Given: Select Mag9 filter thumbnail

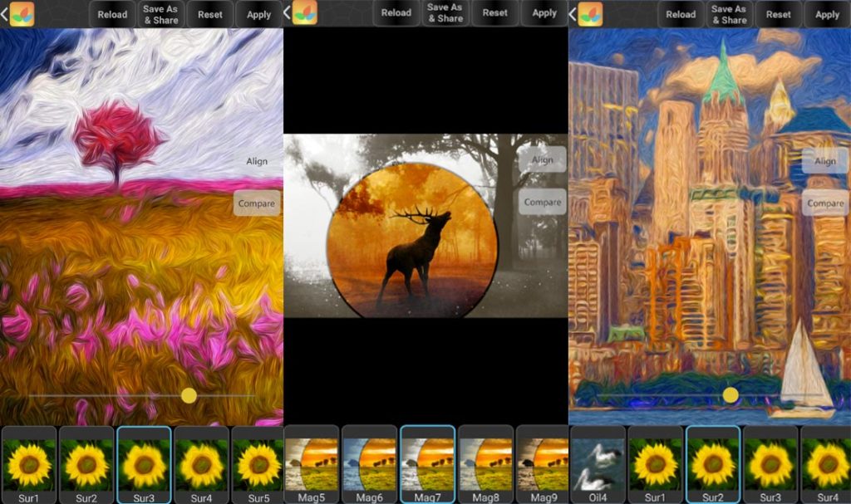Looking at the screenshot, I should pos(542,464).
